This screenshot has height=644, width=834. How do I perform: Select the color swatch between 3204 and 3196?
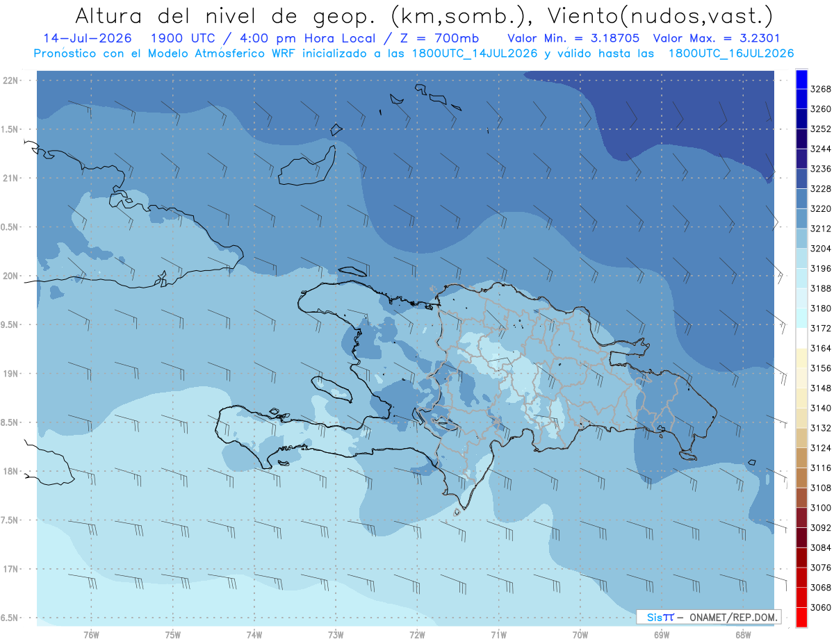[x=801, y=258]
